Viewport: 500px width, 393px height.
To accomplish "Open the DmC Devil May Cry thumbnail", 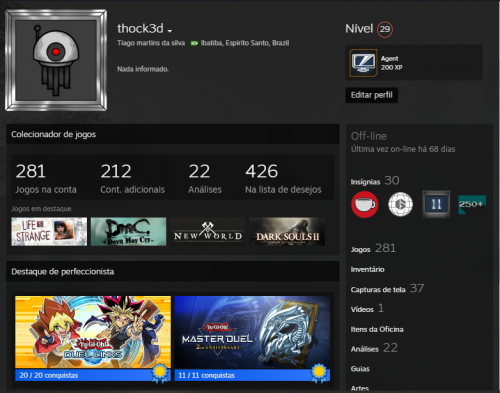I will (x=128, y=232).
